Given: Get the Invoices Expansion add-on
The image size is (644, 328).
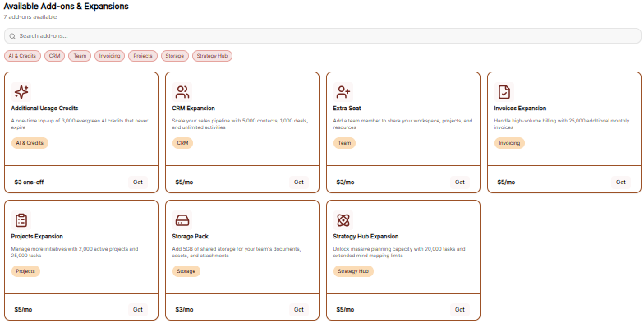Looking at the screenshot, I should click(x=621, y=182).
